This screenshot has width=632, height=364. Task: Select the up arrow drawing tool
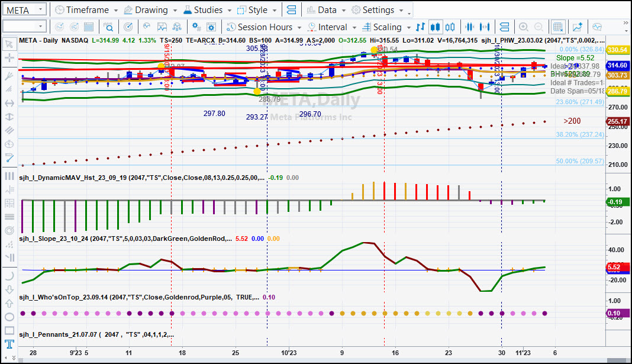[9, 303]
